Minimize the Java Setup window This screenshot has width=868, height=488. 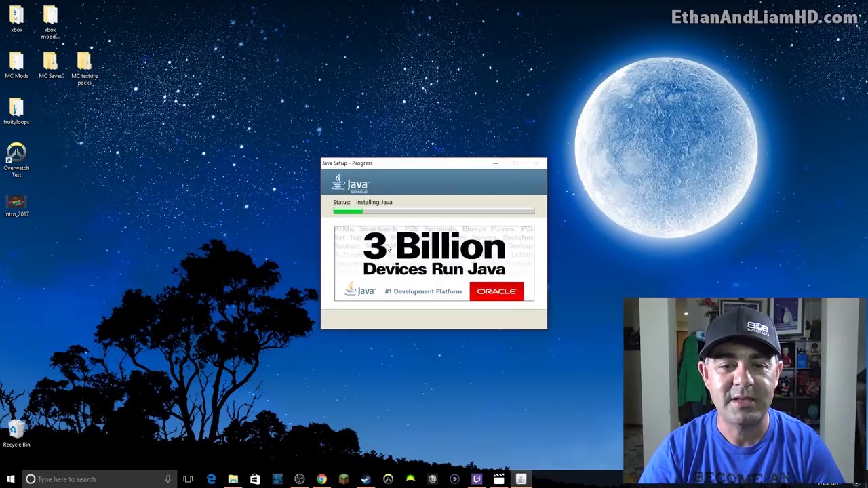[495, 163]
